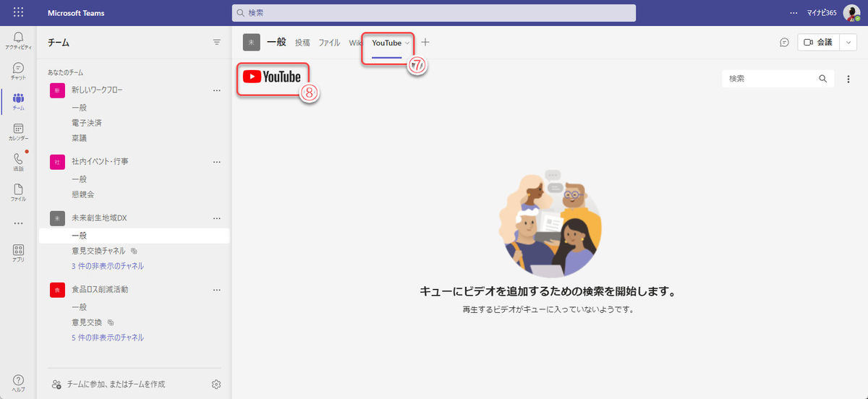Click the user profile avatar
This screenshot has width=868, height=399.
point(851,12)
